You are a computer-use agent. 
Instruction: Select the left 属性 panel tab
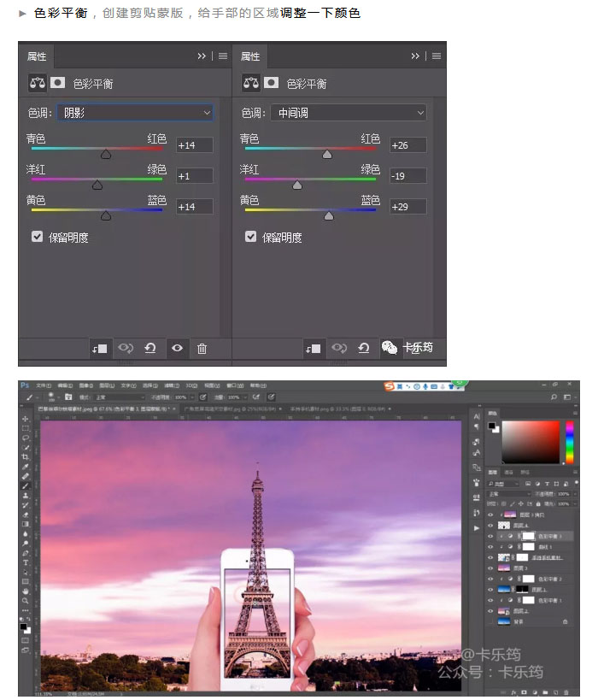(37, 56)
